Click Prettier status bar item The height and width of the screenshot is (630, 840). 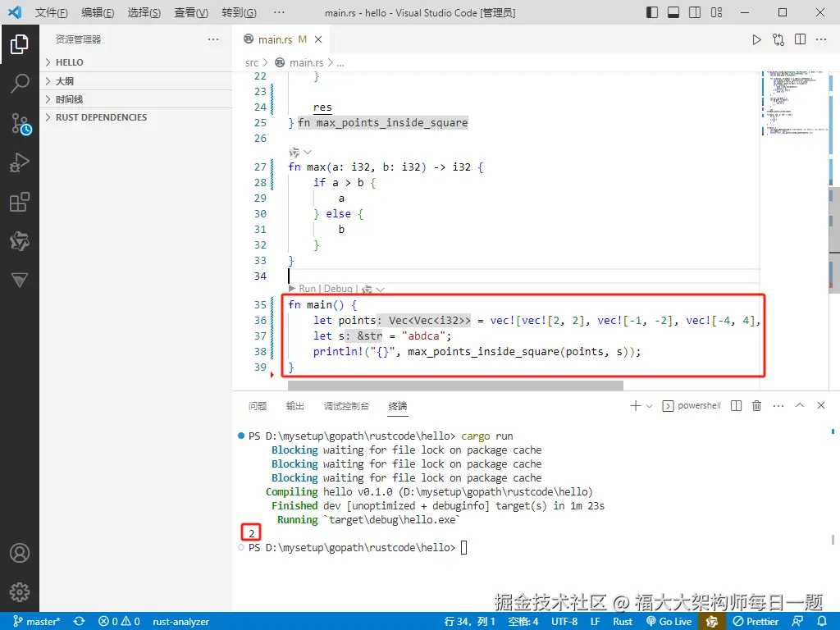click(756, 622)
